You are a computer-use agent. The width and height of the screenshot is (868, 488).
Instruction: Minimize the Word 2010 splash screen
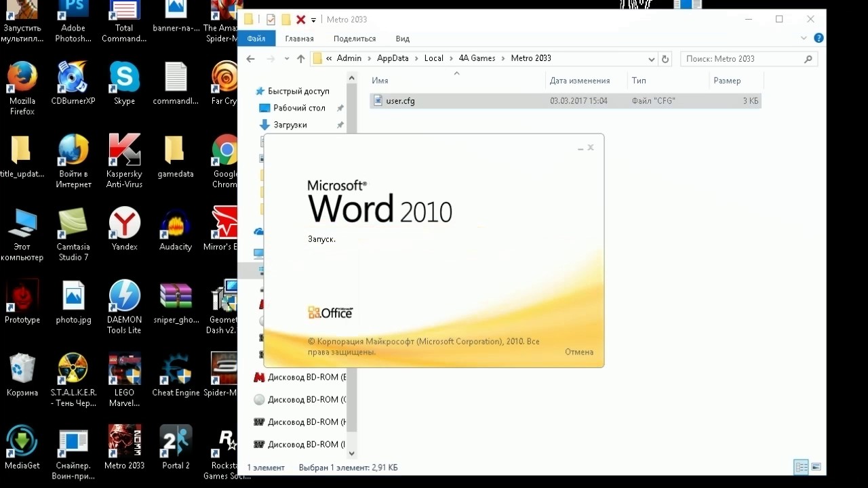coord(580,148)
